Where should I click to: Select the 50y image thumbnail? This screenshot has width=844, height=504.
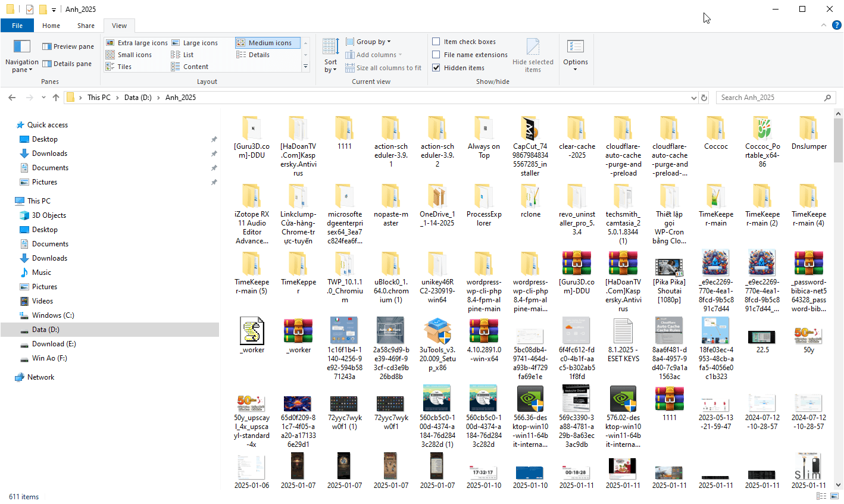(809, 340)
